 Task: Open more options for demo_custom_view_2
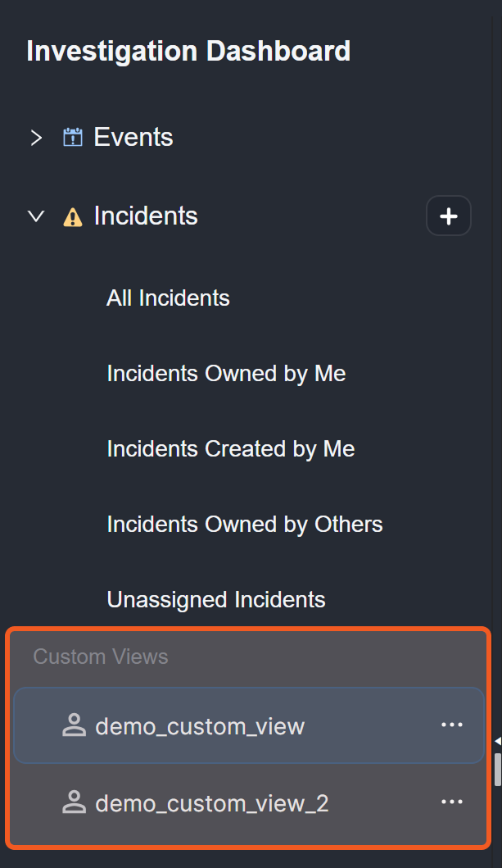pos(452,802)
